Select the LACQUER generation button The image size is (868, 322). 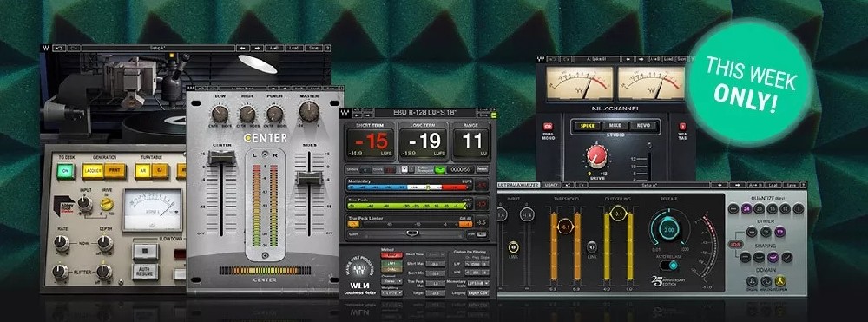click(93, 170)
